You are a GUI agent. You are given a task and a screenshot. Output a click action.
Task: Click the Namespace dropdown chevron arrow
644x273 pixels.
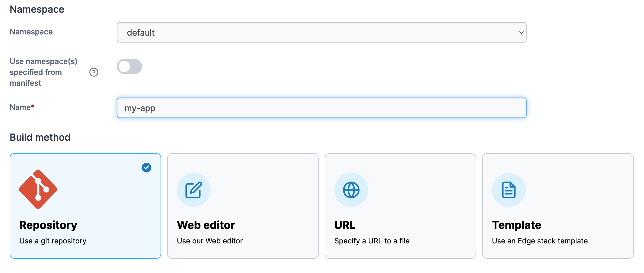tap(521, 33)
